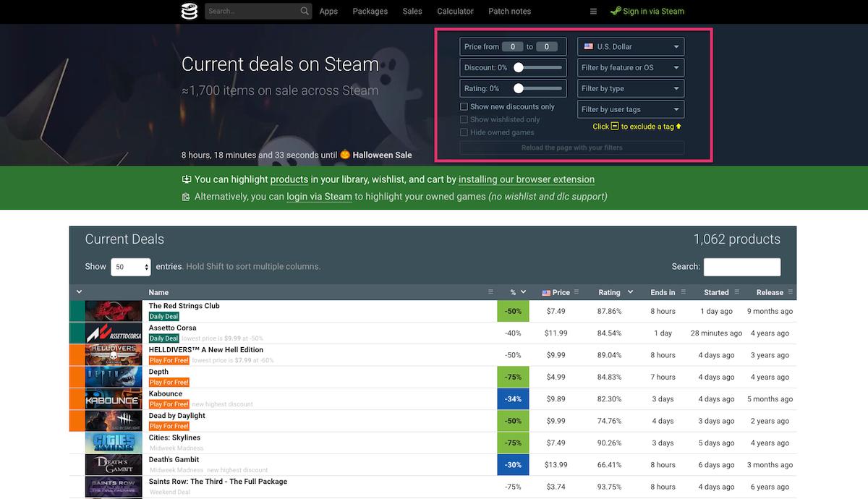The image size is (868, 499).
Task: Open the entries count dropdown showing 50
Action: (130, 266)
